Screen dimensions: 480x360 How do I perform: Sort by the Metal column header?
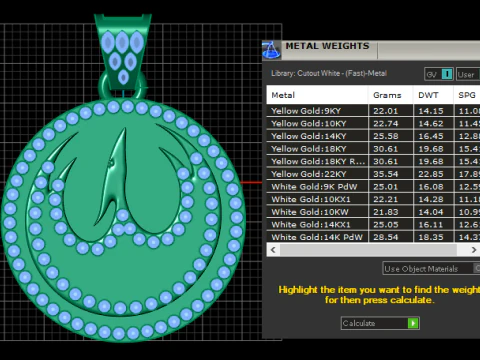[317, 95]
